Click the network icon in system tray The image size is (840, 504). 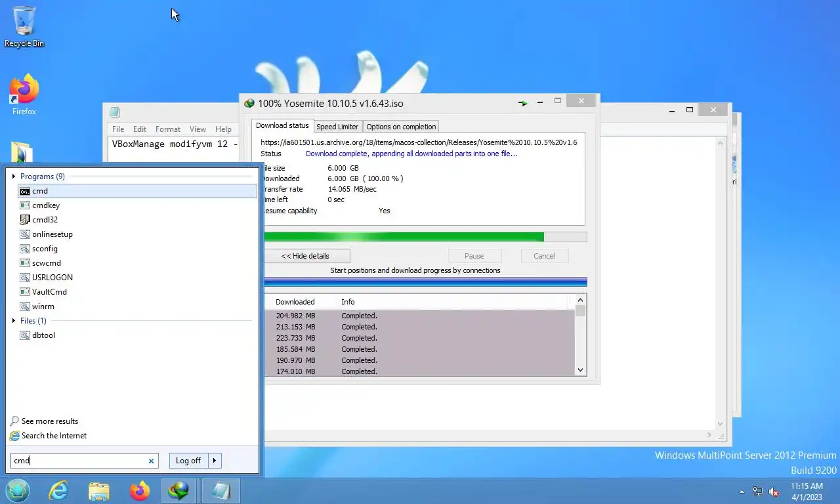[x=758, y=491]
